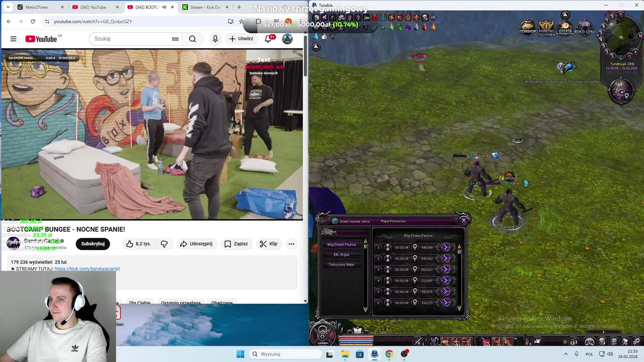Viewport: 644px width, 362px height.
Task: Open Chrome from the Windows taskbar
Action: coord(389,354)
